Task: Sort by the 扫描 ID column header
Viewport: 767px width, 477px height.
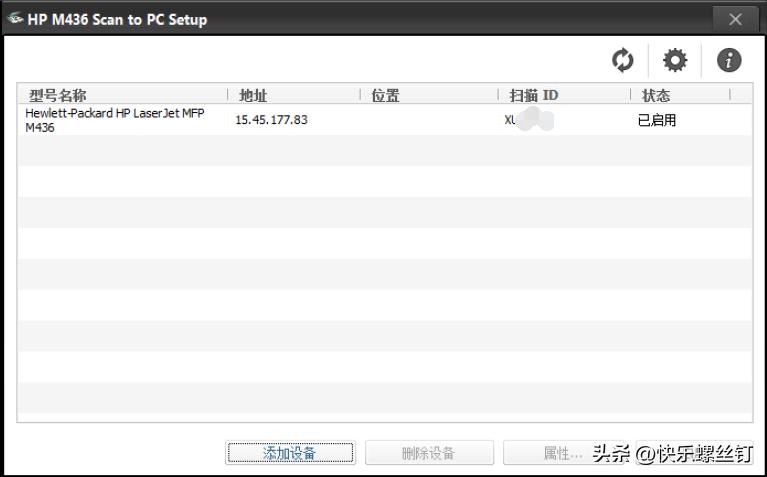Action: point(533,96)
